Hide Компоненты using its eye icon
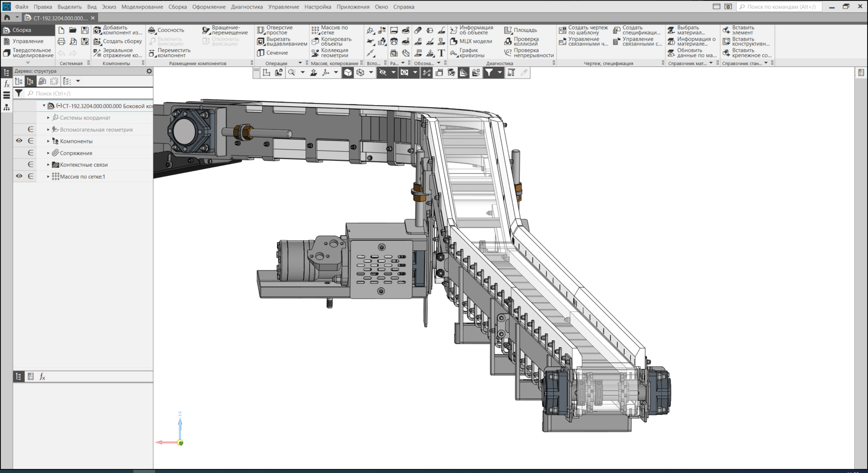The width and height of the screenshot is (868, 473). pos(19,141)
